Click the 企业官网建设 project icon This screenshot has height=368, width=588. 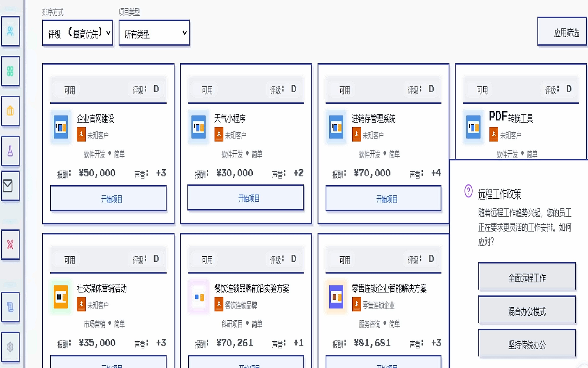pos(61,127)
